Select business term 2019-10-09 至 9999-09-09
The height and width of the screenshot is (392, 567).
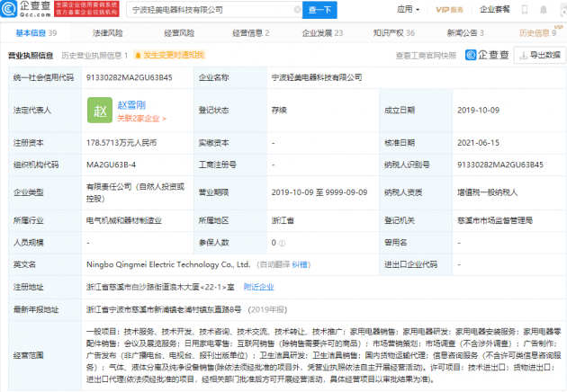319,192
